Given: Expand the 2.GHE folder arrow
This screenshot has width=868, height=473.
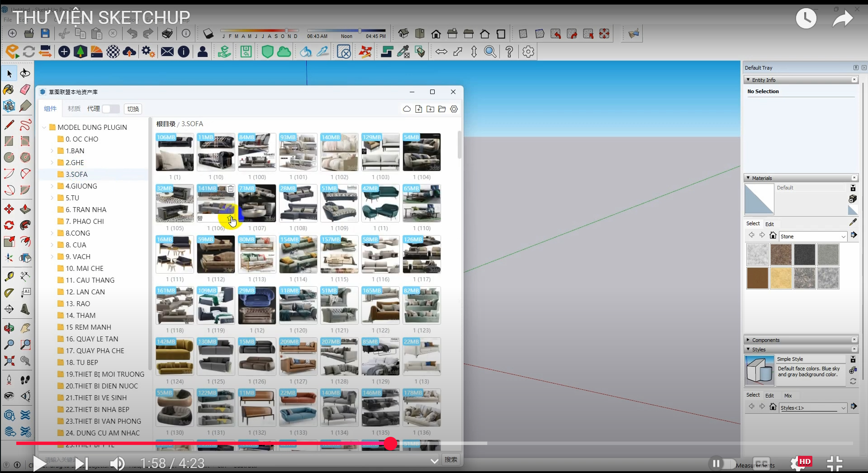Looking at the screenshot, I should (52, 163).
